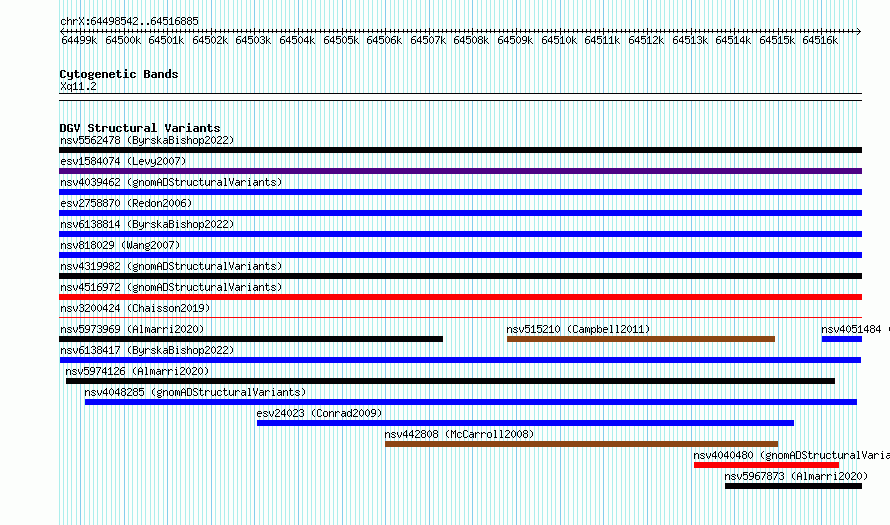
Task: Click the nsv818029 (Wang2007) variant label
Action: point(120,245)
